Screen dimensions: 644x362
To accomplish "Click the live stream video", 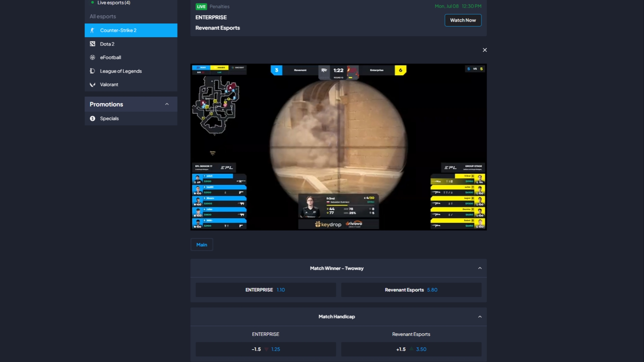I will point(338,147).
